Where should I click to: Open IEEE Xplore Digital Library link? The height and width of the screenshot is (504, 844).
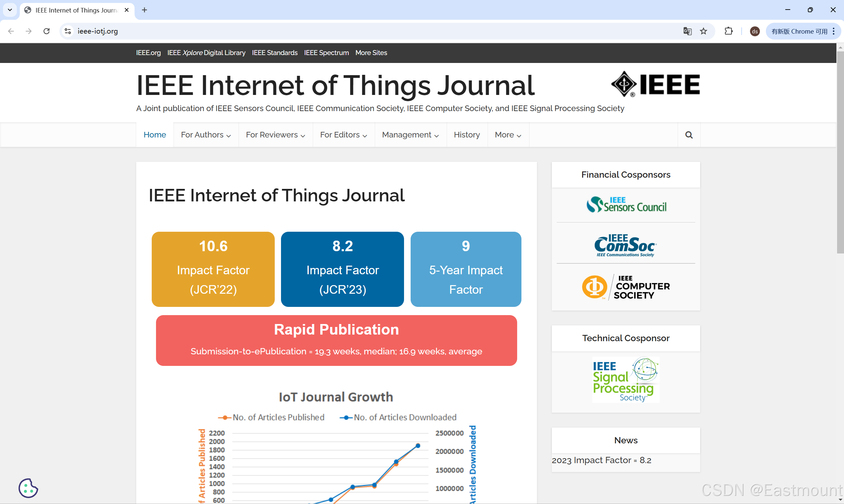click(206, 53)
